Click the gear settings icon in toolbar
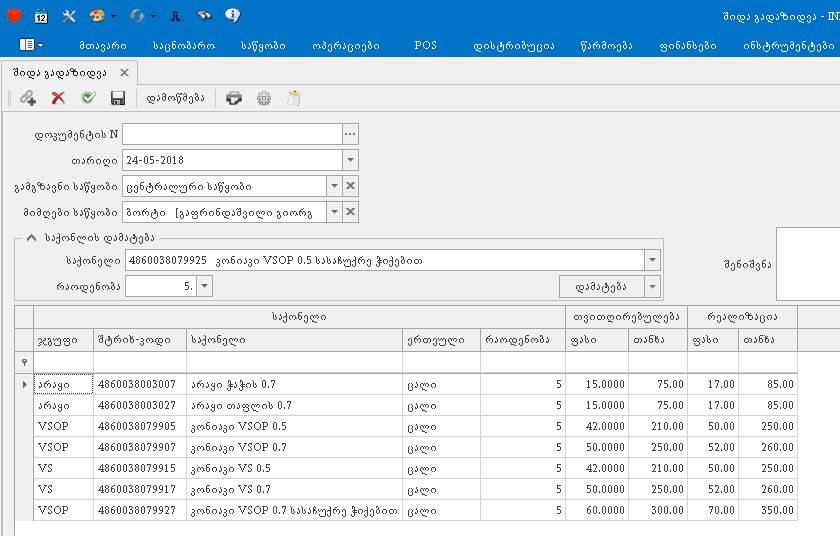 click(264, 98)
